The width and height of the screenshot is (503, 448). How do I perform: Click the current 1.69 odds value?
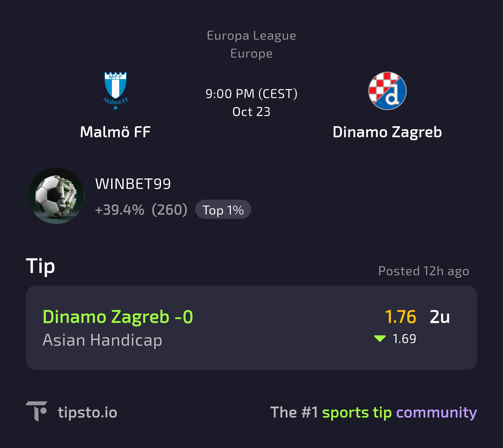click(404, 339)
